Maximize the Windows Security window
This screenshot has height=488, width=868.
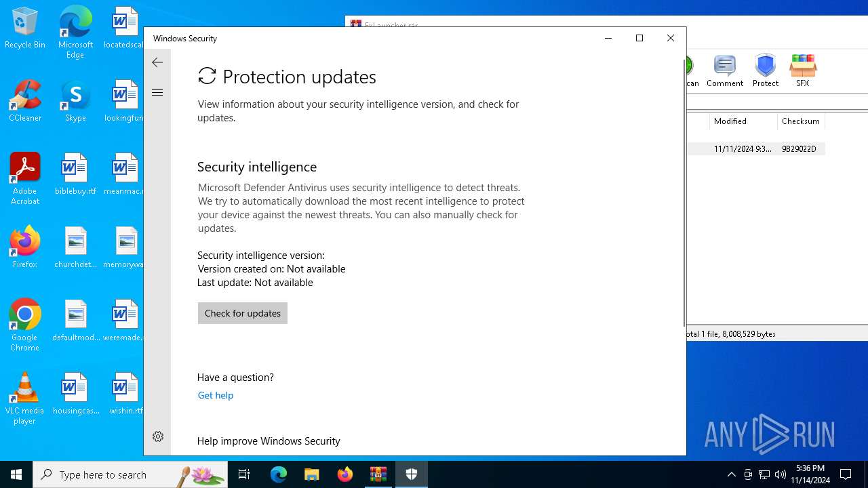pyautogui.click(x=639, y=39)
